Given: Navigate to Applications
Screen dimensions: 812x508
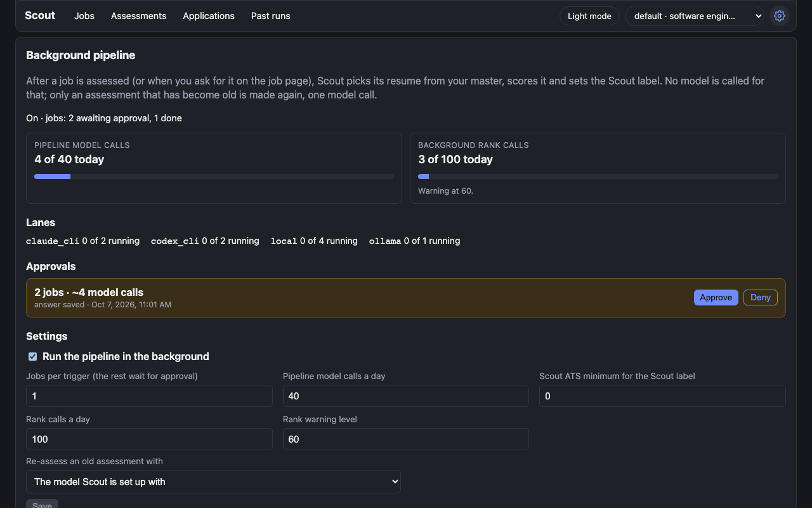Looking at the screenshot, I should pos(209,16).
